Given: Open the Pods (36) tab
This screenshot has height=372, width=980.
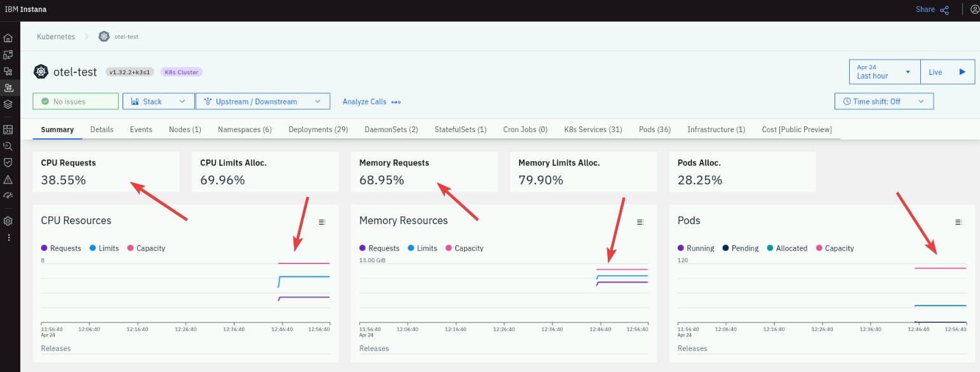Looking at the screenshot, I should [655, 130].
